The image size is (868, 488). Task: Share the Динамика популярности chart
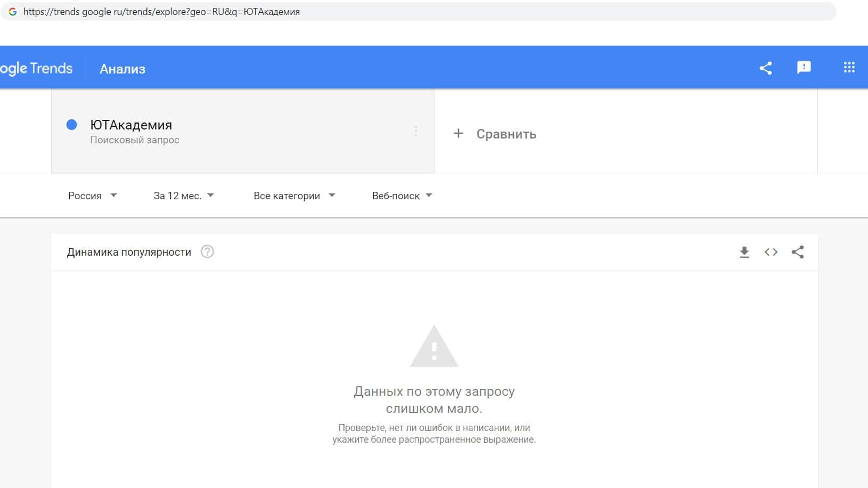[x=797, y=252]
